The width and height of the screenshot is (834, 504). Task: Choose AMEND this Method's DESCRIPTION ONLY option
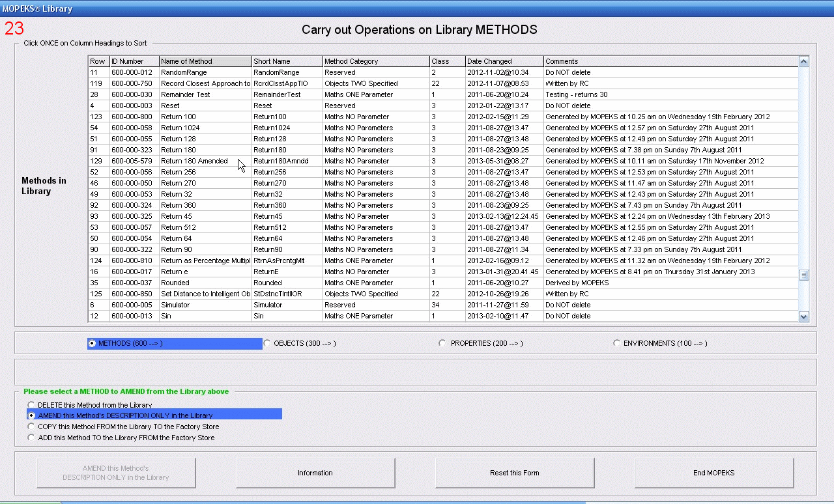31,415
